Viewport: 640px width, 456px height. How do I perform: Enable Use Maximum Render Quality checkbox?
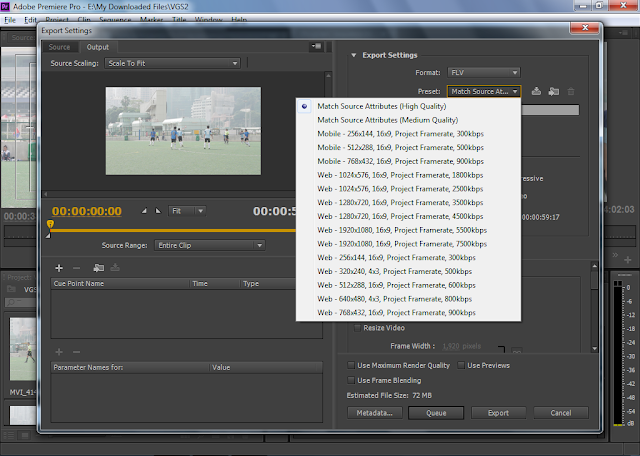click(351, 365)
